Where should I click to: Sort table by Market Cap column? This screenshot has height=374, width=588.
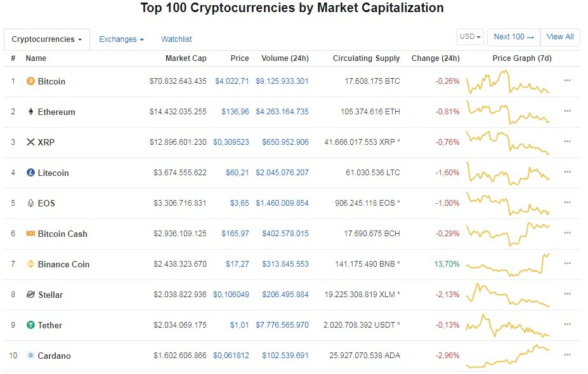pyautogui.click(x=186, y=58)
